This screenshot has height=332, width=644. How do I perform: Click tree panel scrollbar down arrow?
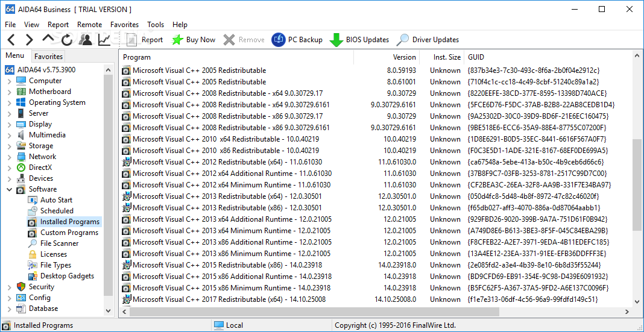pyautogui.click(x=108, y=311)
